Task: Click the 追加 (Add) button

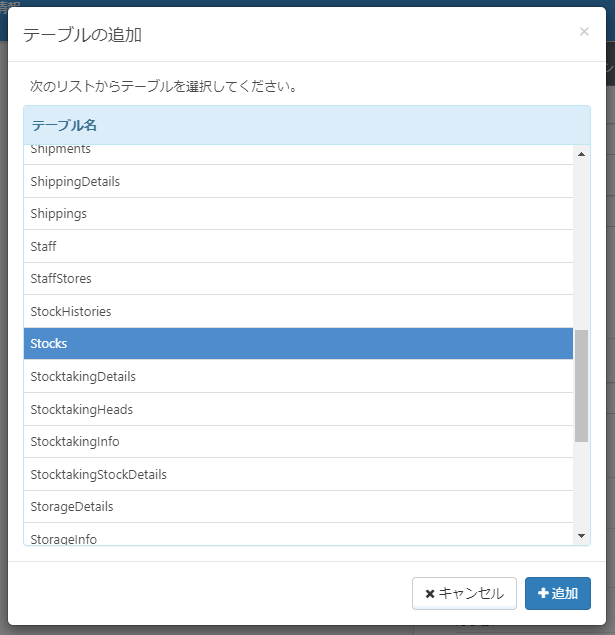Action: 557,593
